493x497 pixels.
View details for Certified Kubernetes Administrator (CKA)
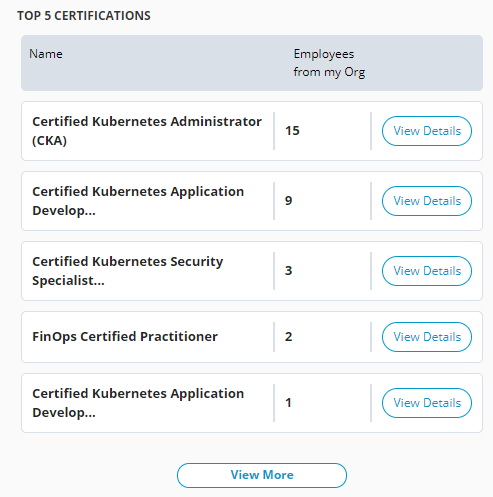tap(427, 131)
